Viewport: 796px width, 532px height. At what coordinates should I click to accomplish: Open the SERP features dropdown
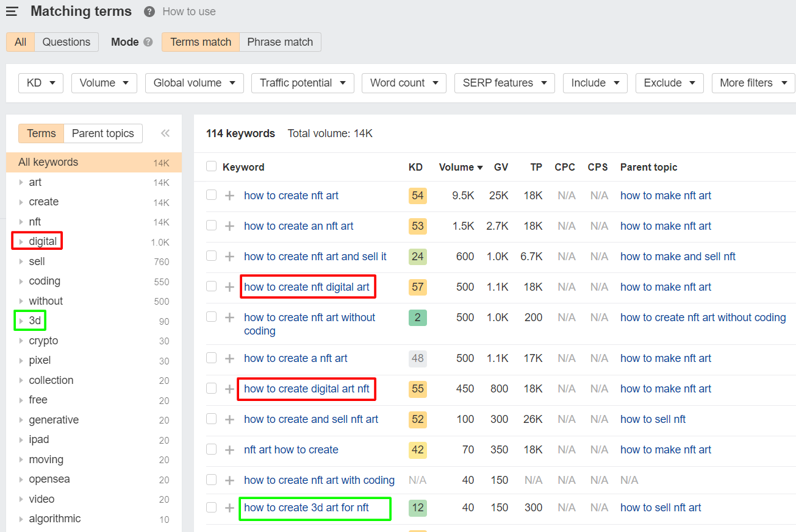pos(504,83)
